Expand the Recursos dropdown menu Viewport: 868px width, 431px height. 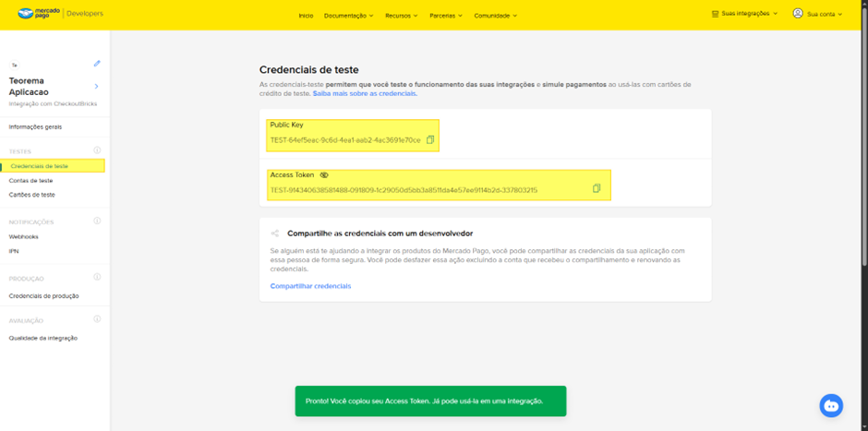click(402, 16)
